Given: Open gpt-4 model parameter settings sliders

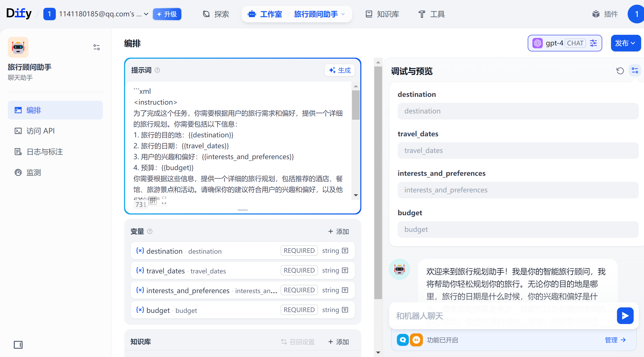Looking at the screenshot, I should point(593,43).
